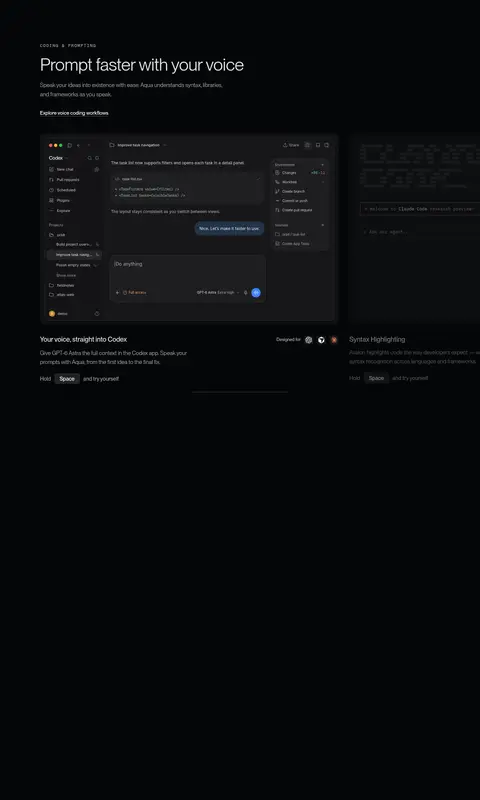
Task: Open the 'fieldnotes' project folder
Action: coord(62,285)
